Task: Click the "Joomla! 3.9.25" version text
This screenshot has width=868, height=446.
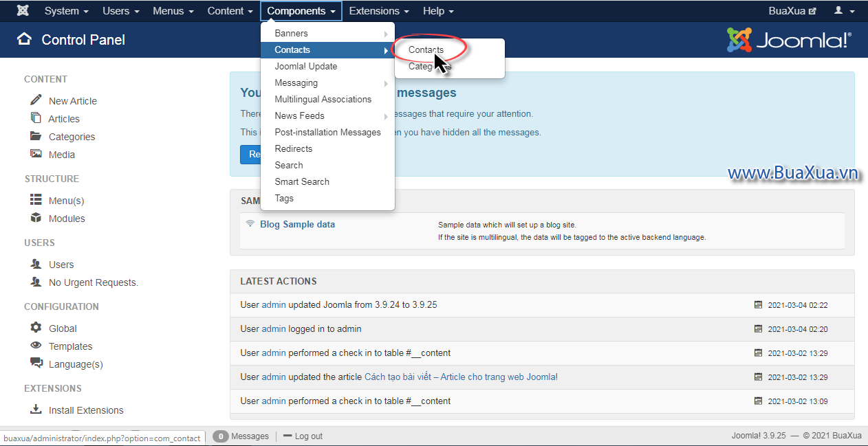Action: click(x=759, y=436)
